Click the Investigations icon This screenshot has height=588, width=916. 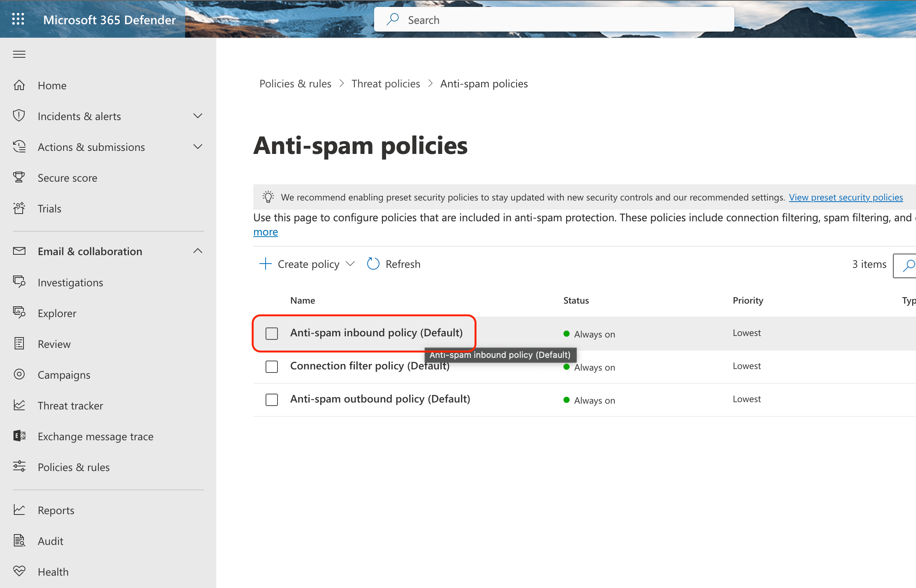pyautogui.click(x=19, y=282)
